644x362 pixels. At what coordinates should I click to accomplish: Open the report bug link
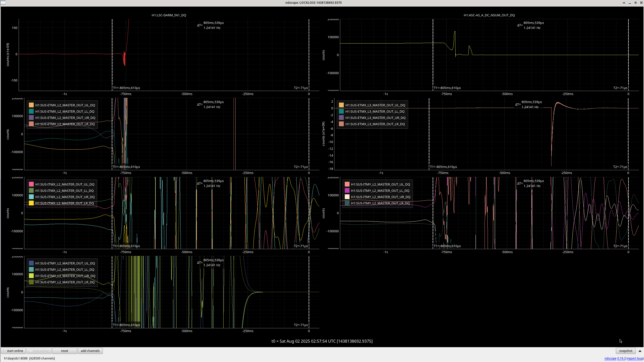pos(635,358)
